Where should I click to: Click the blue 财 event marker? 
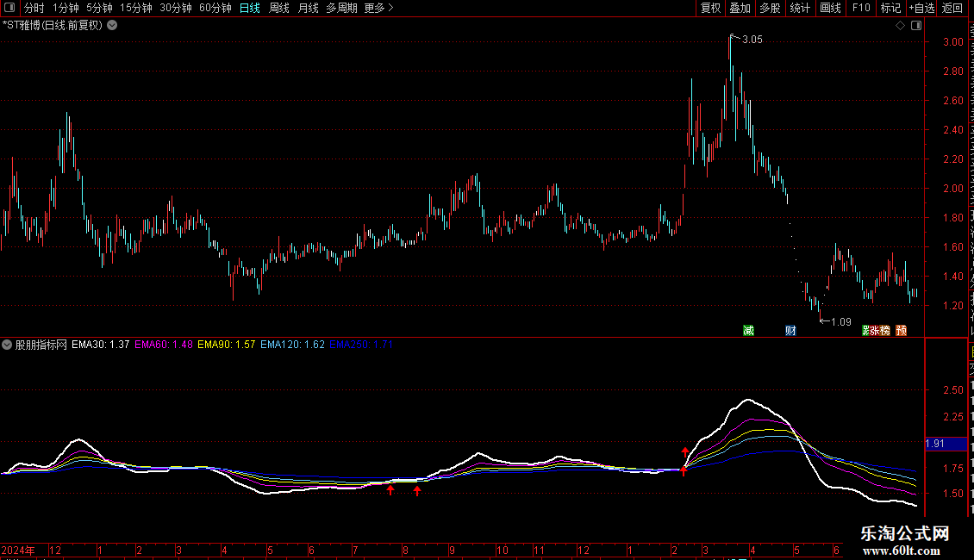tap(790, 330)
